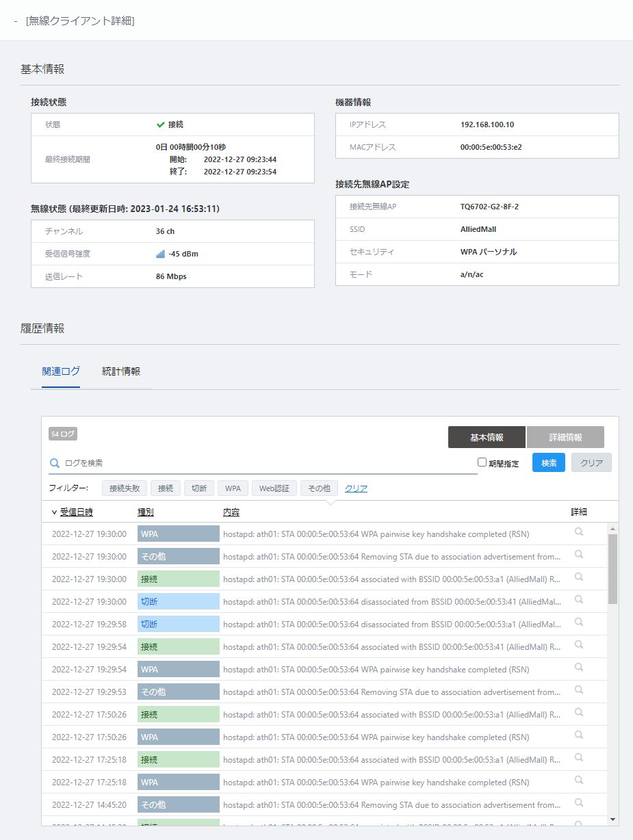Click magnifier for 17:25:18 接続 log row
Image resolution: width=633 pixels, height=840 pixels.
578,758
